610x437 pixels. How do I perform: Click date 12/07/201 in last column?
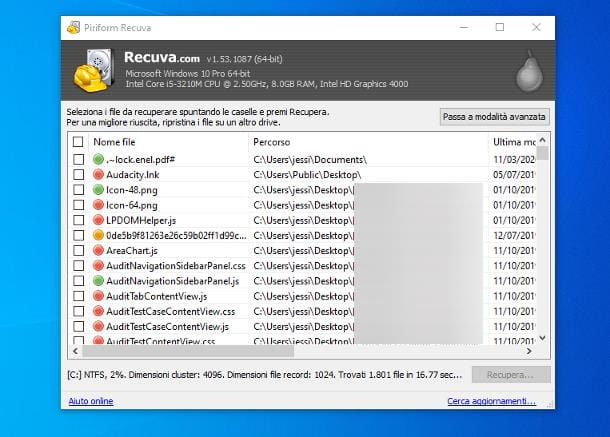tap(514, 235)
